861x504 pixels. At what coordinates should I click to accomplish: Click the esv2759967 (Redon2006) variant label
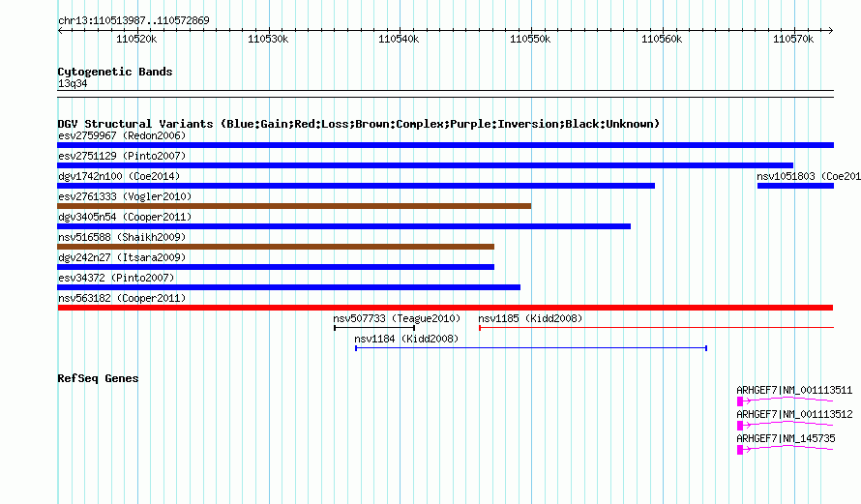tap(122, 135)
